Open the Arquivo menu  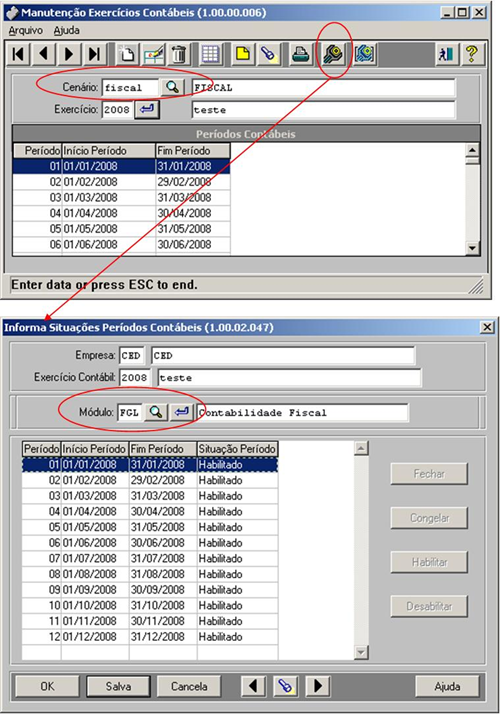[26, 31]
